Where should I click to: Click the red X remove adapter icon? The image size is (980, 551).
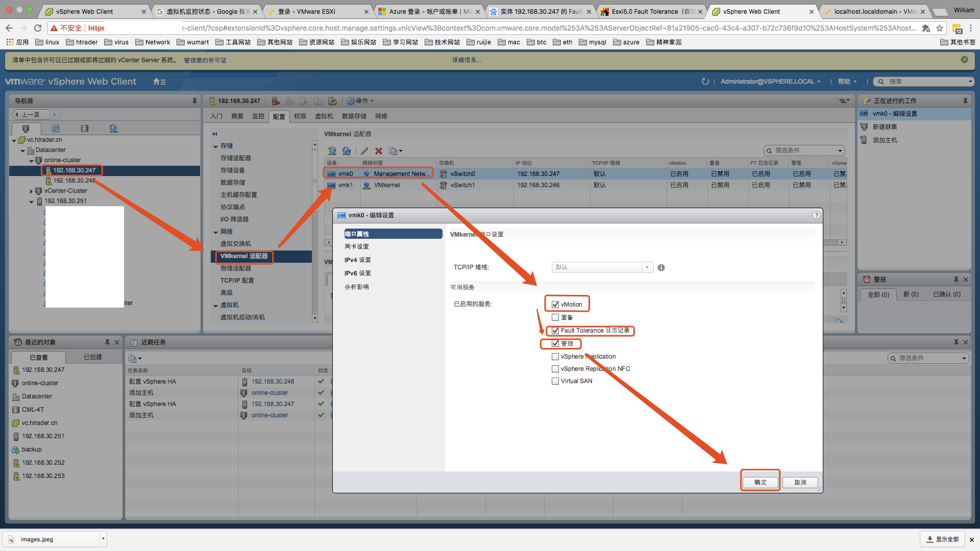click(379, 151)
